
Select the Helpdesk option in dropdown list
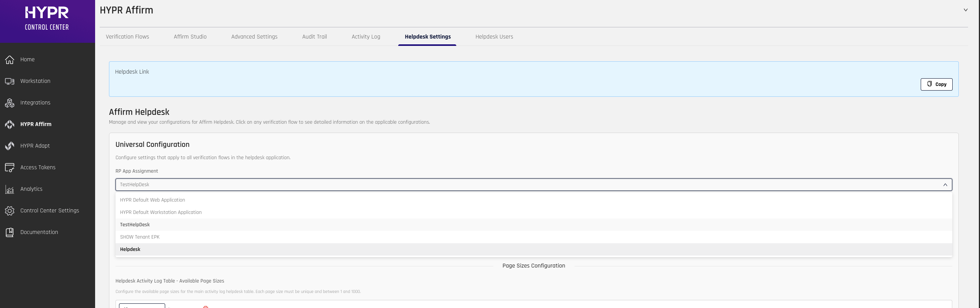[x=534, y=249]
